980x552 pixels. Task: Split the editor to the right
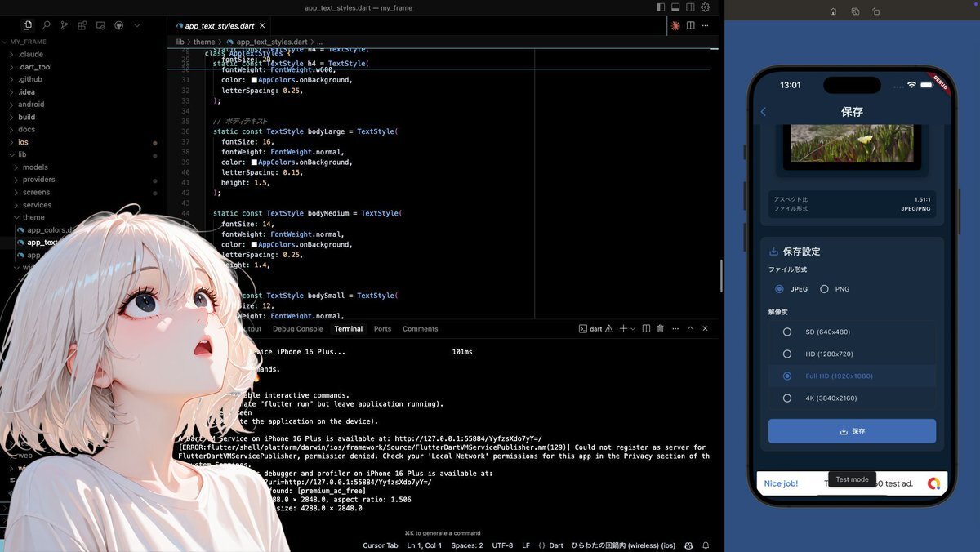tap(691, 25)
